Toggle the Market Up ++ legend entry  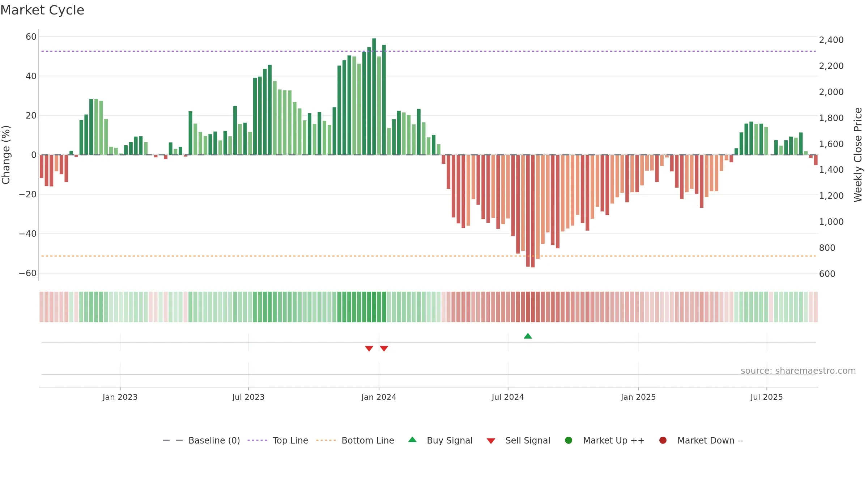point(604,440)
